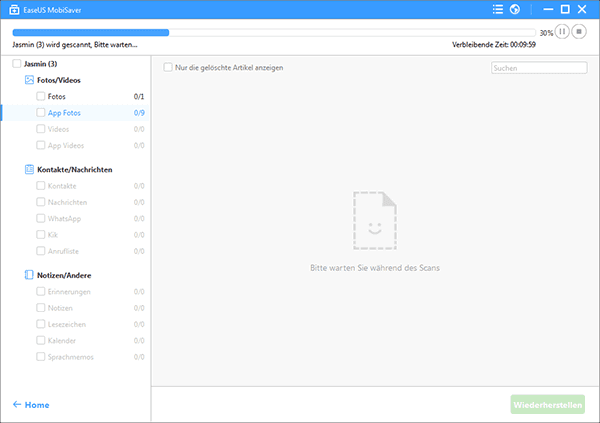600x423 pixels.
Task: Click the waiting document placeholder icon
Action: pyautogui.click(x=375, y=220)
